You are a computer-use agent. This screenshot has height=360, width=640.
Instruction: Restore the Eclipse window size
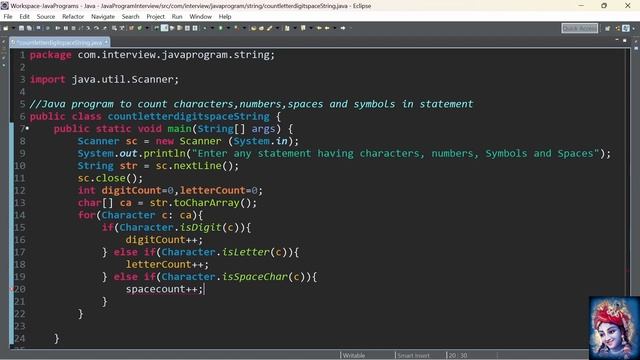604,6
